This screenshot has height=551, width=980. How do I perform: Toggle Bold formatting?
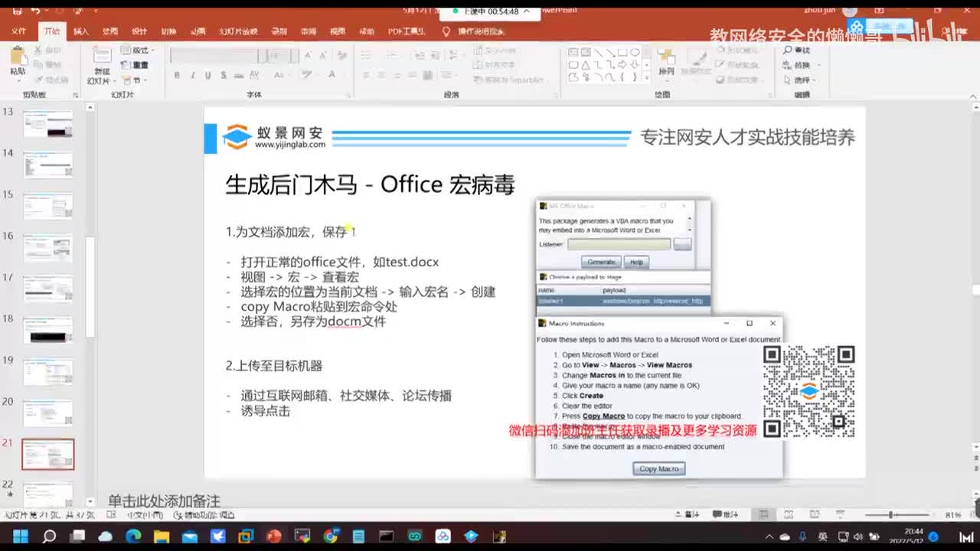pos(177,75)
